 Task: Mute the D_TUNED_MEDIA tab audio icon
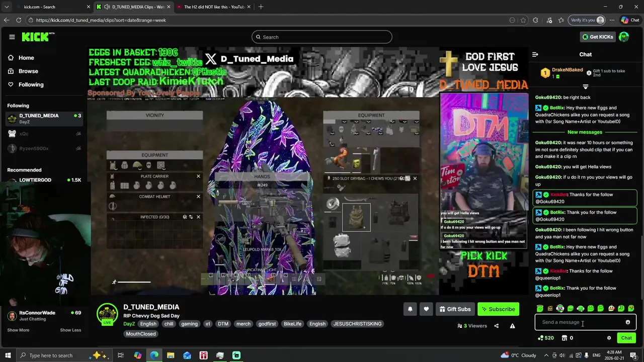pyautogui.click(x=107, y=7)
